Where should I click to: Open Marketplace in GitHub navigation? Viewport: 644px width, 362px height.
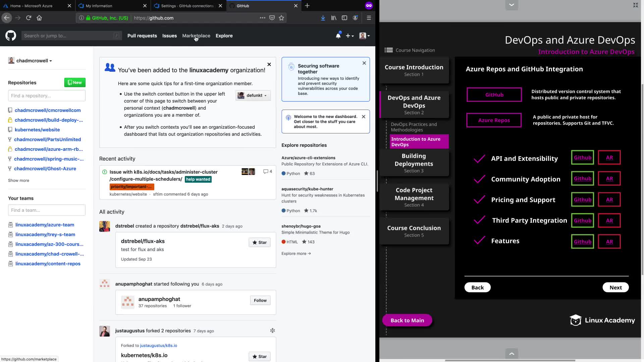196,36
